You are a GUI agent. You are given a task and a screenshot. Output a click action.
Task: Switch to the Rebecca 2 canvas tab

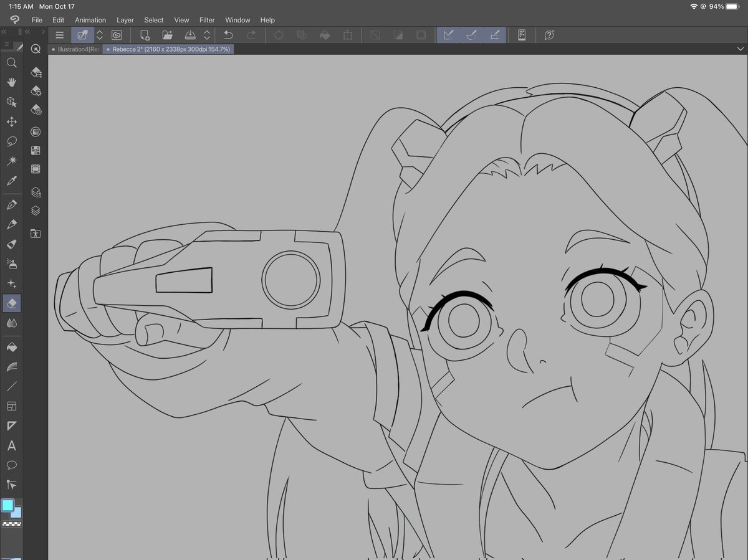(168, 49)
